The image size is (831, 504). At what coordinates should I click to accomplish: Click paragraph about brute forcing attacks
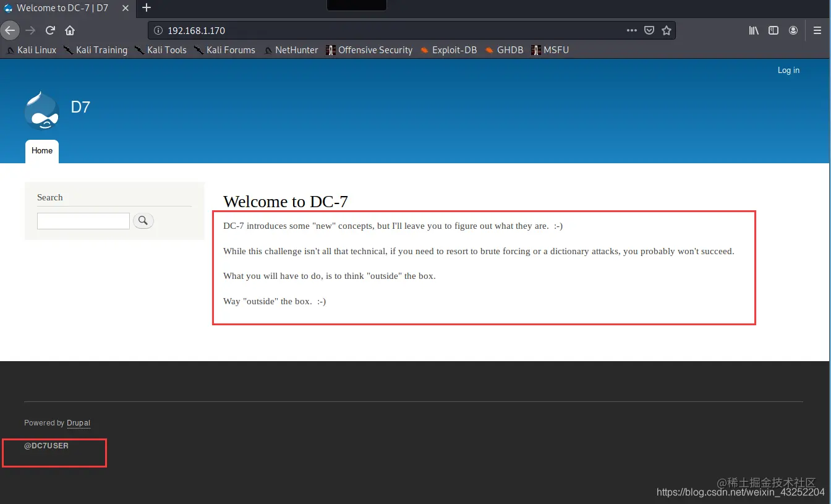[x=479, y=252]
